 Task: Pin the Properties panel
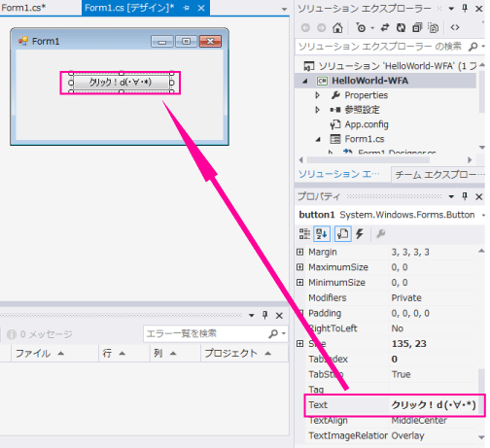pyautogui.click(x=465, y=196)
